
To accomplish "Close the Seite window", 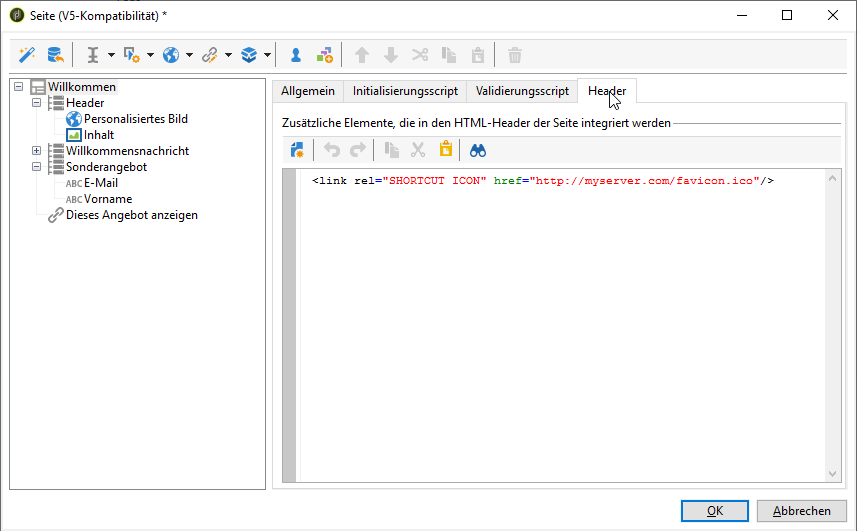I will click(833, 15).
